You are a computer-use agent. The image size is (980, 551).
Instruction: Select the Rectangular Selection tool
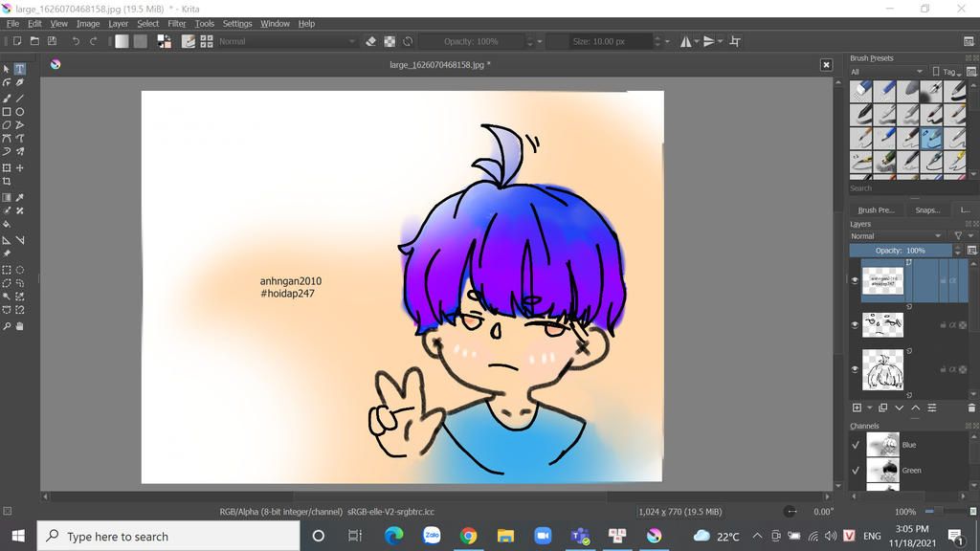coord(7,270)
